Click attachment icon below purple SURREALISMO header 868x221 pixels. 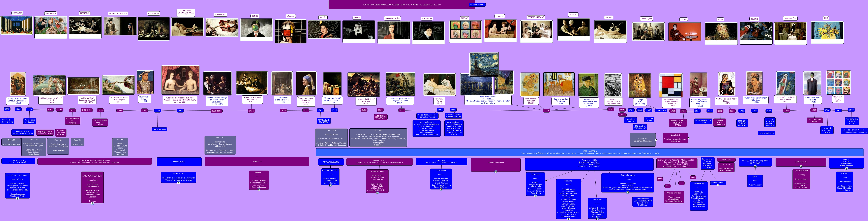[x=801, y=167]
